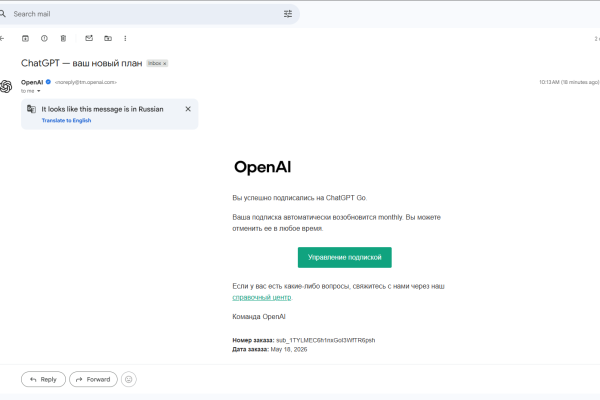Click the search magnifier icon
The height and width of the screenshot is (400, 600).
(x=3, y=14)
